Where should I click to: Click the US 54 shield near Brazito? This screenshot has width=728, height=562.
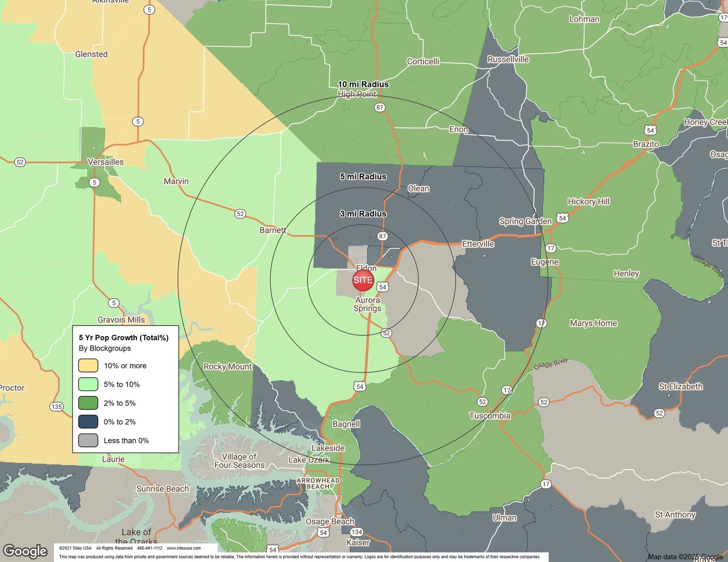[650, 130]
